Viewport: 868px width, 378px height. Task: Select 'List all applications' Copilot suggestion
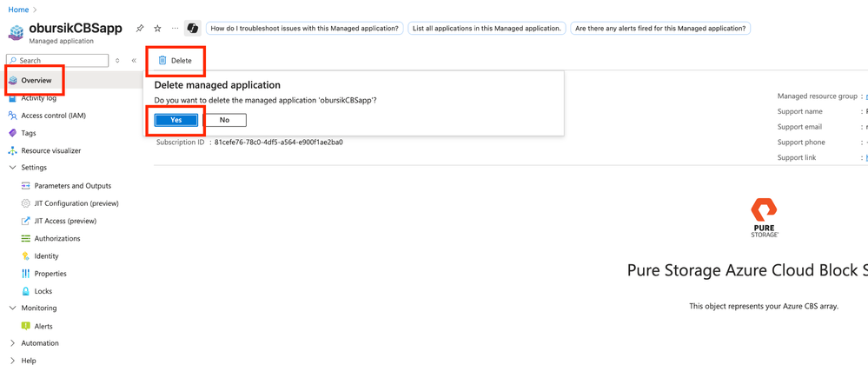(487, 29)
